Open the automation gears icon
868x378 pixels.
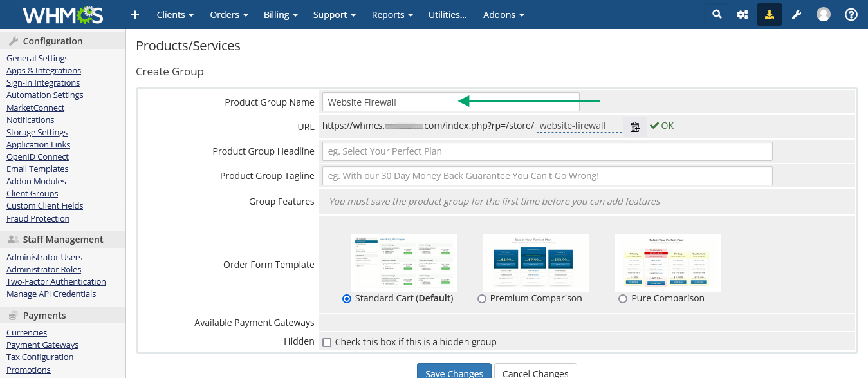(743, 14)
